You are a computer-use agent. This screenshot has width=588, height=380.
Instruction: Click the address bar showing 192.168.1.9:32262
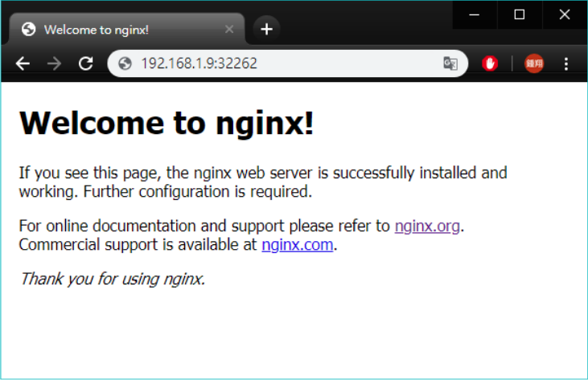[x=287, y=63]
